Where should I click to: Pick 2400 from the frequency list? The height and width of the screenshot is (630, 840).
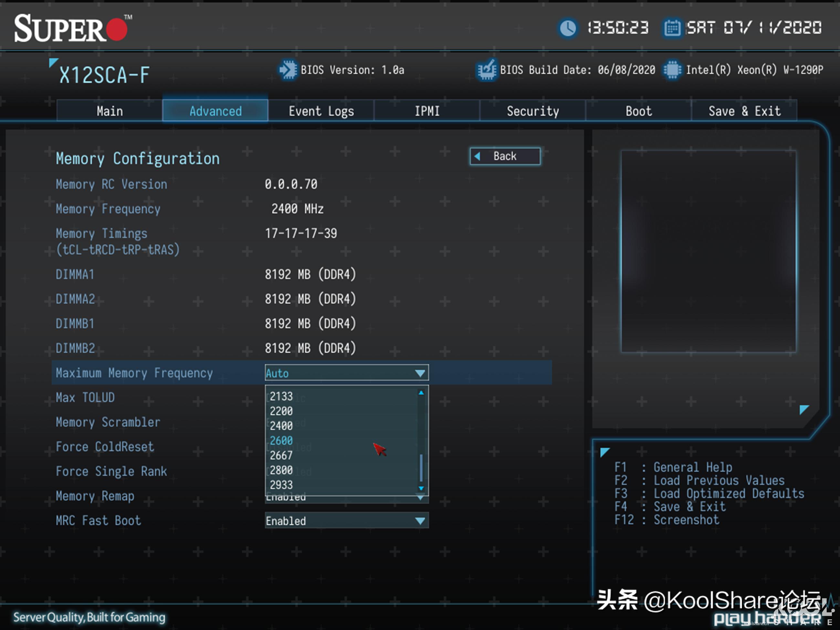tap(281, 426)
